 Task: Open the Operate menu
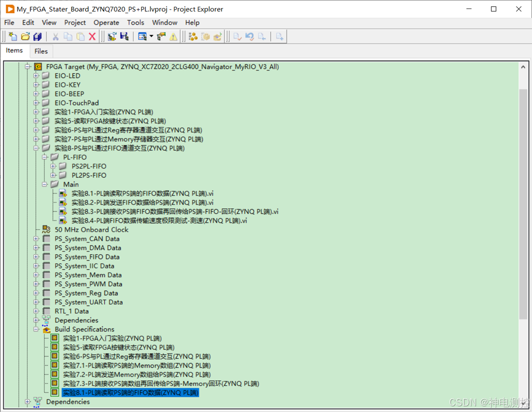point(106,22)
